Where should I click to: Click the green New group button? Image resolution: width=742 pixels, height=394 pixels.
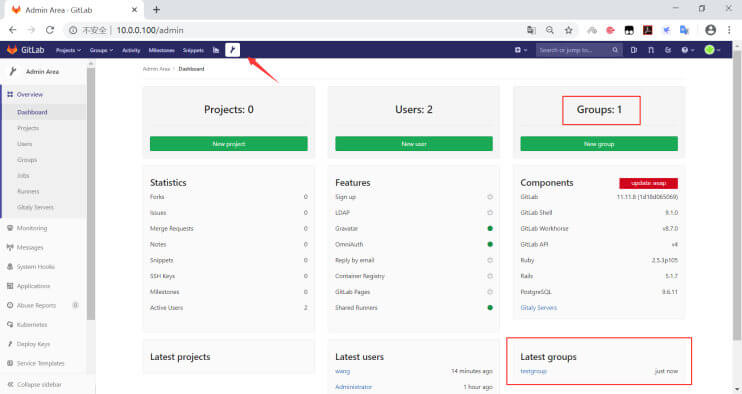[x=599, y=144]
